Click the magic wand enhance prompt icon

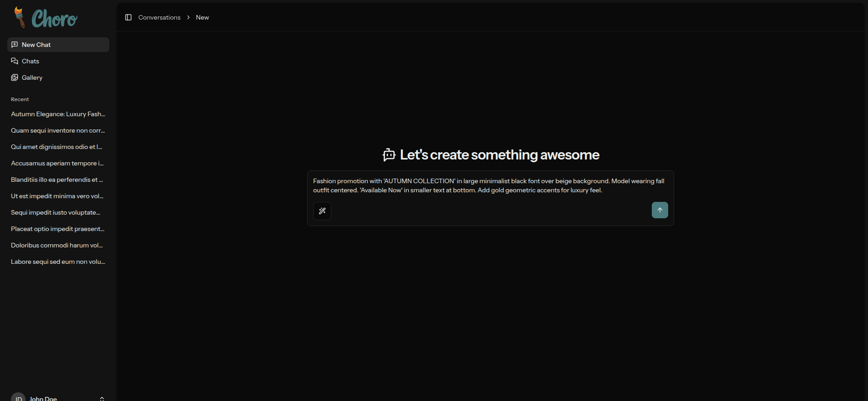tap(322, 211)
